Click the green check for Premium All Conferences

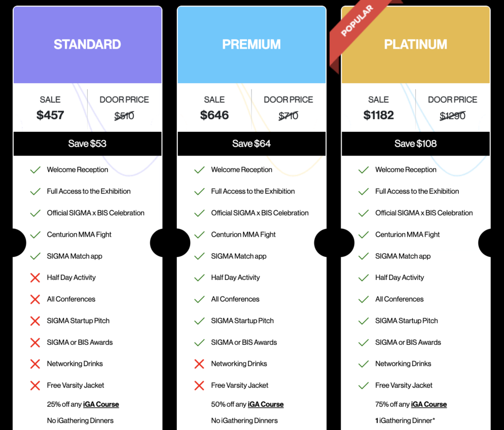pos(199,299)
